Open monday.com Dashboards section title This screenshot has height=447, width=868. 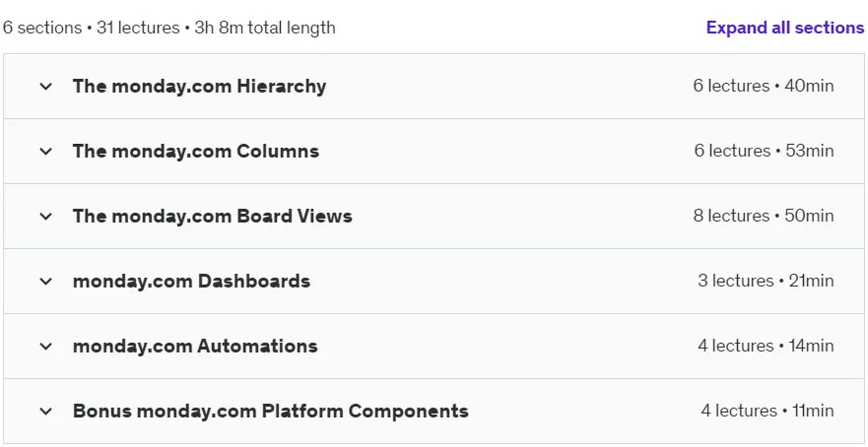point(191,281)
